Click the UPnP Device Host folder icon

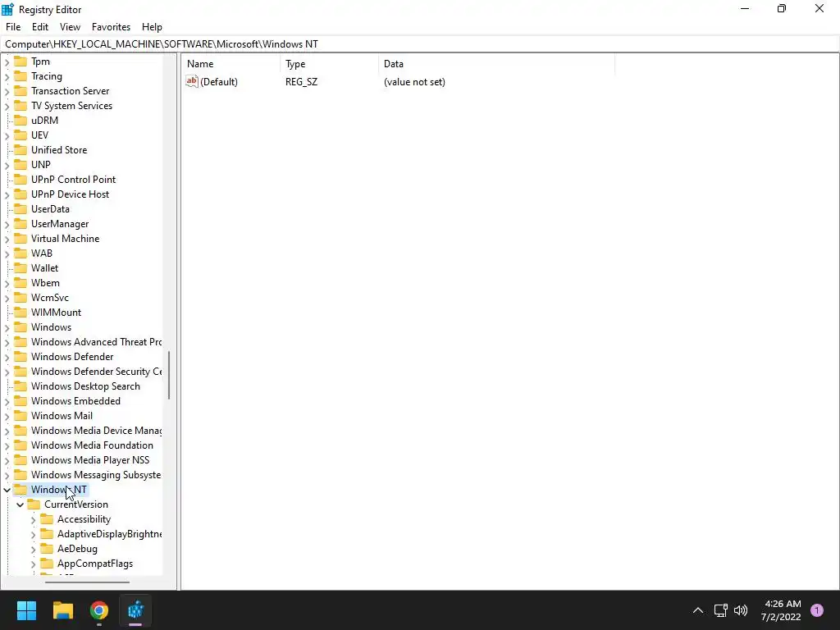click(21, 194)
